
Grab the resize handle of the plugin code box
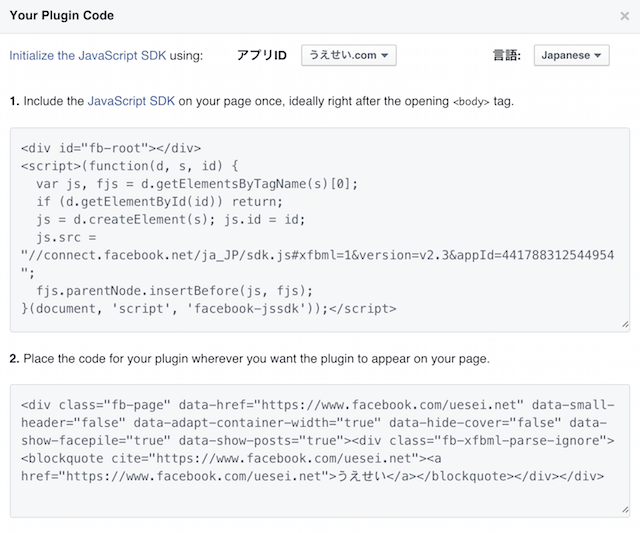coord(625,510)
